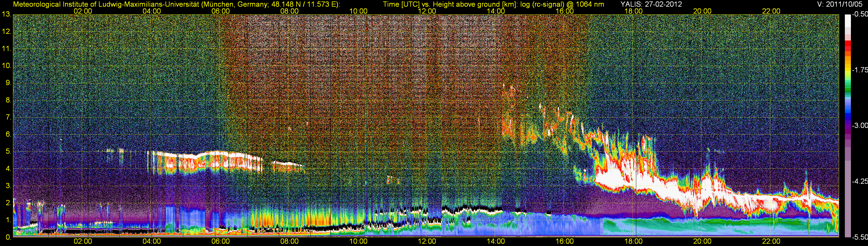Click the '6.' height axis label
This screenshot has height=246, width=868.
point(8,135)
